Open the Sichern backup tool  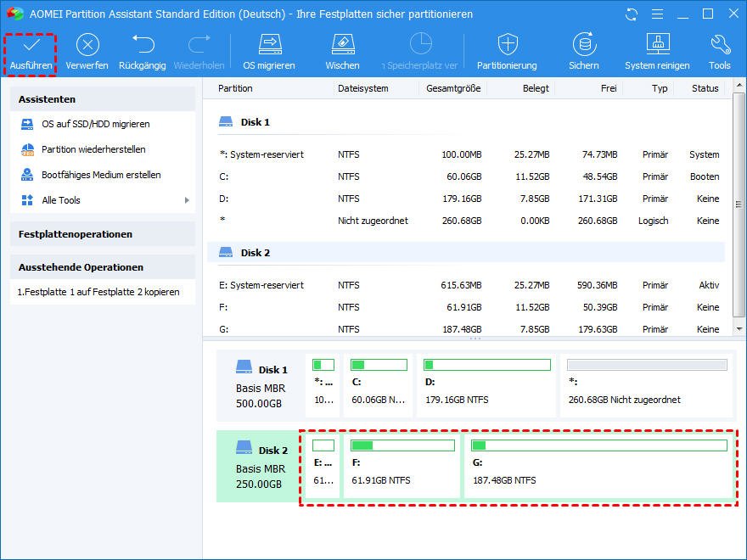(x=584, y=53)
